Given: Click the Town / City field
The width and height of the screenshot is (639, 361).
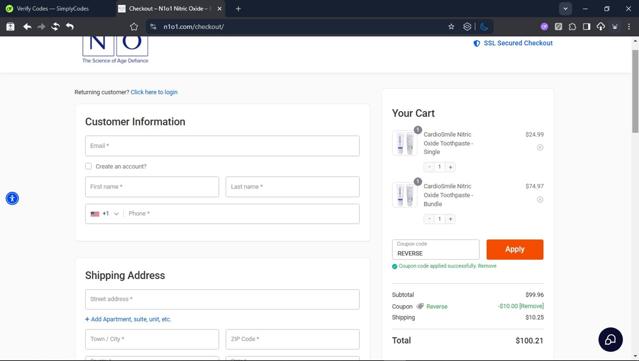Looking at the screenshot, I should [152, 339].
